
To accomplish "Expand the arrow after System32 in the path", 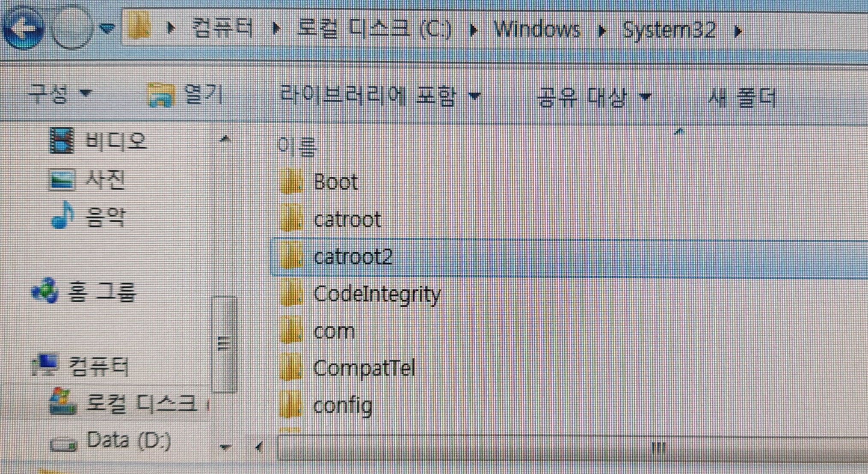I will tap(738, 31).
